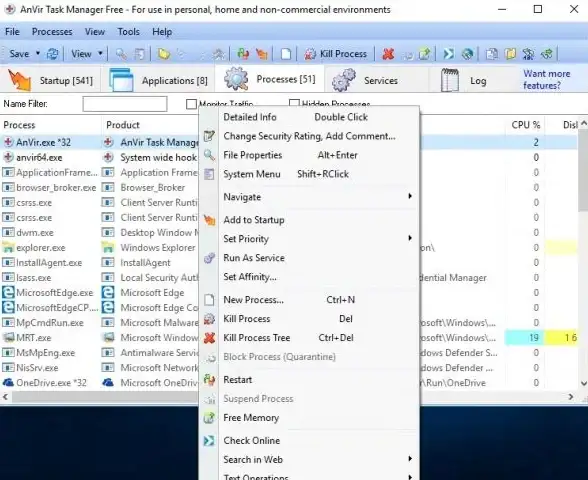Click the File Properties page toolbar icon
The image size is (588, 480).
pyautogui.click(x=140, y=54)
